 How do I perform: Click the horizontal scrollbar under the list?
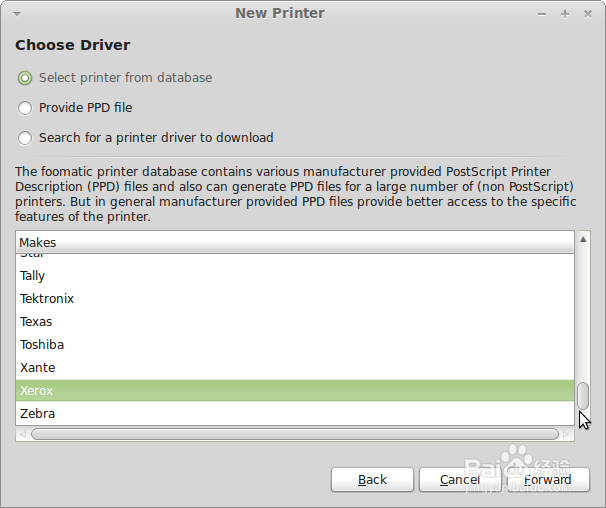coord(294,434)
